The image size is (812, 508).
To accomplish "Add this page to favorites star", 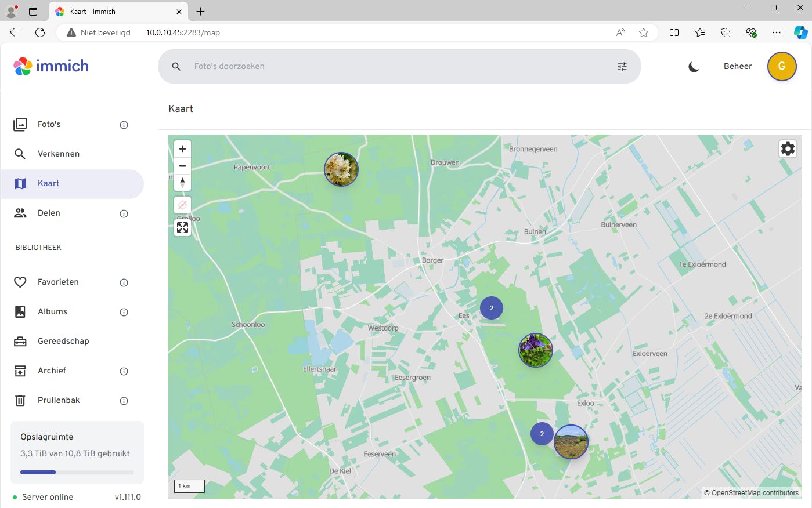I will click(644, 32).
